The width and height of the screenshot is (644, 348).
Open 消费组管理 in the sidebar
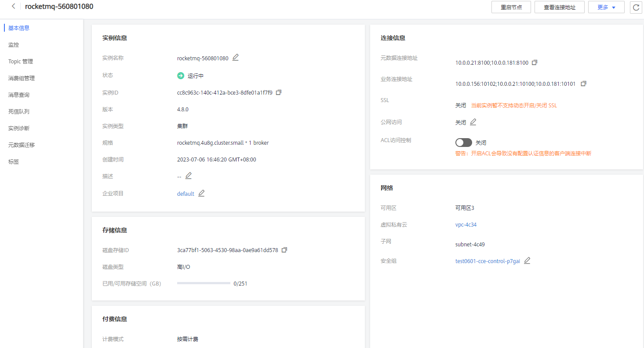[x=22, y=78]
